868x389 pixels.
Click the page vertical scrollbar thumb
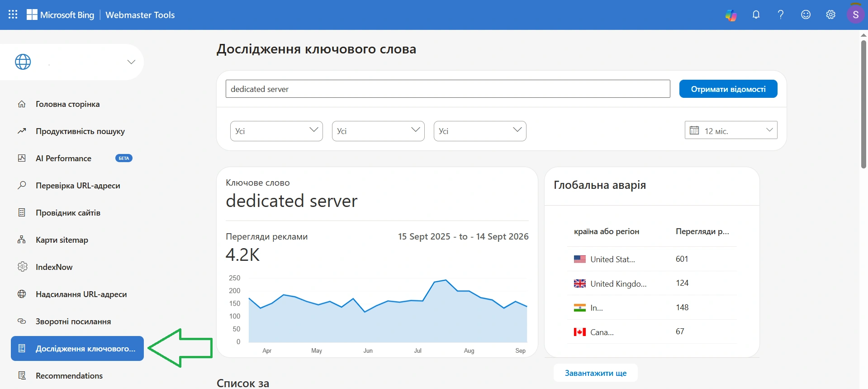coord(863,104)
